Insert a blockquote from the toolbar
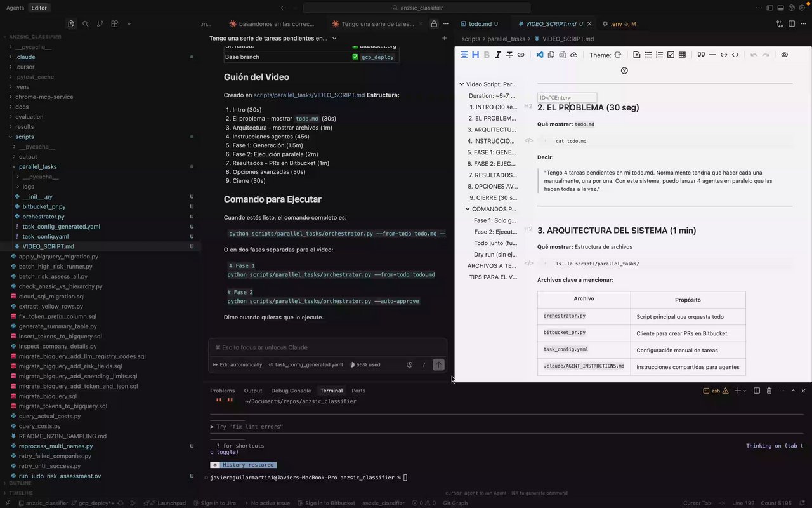812x508 pixels. click(701, 55)
